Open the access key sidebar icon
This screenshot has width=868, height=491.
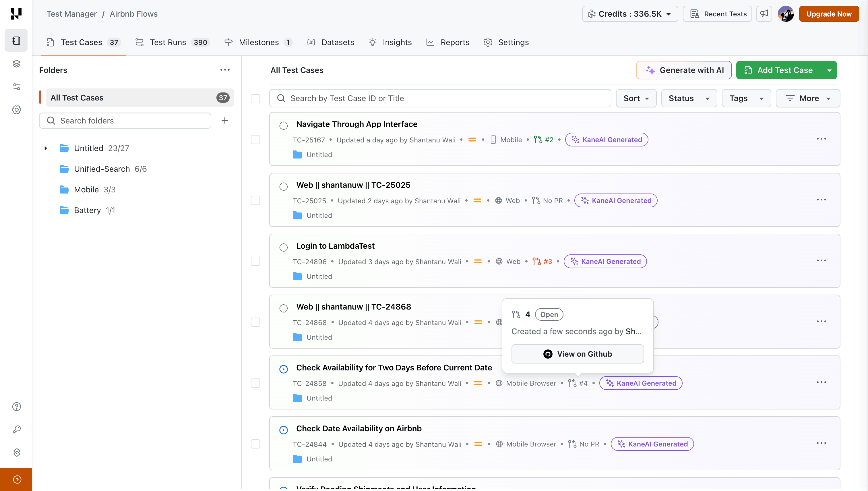[x=17, y=429]
